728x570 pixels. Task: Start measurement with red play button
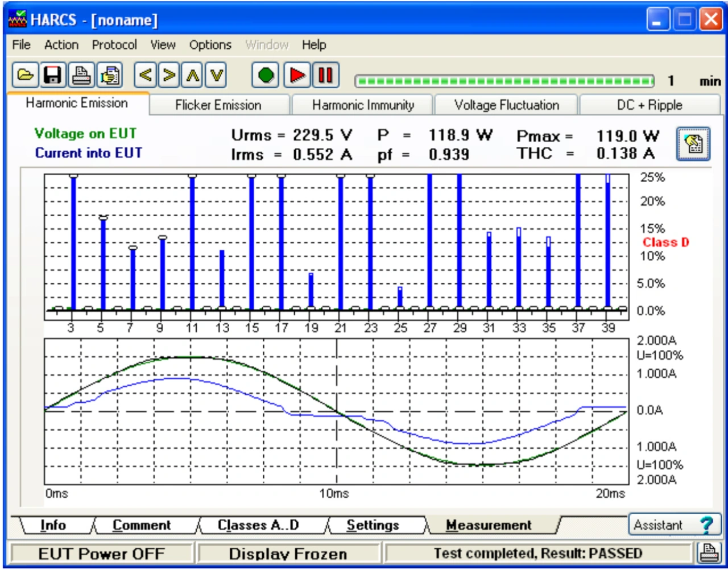click(x=296, y=75)
